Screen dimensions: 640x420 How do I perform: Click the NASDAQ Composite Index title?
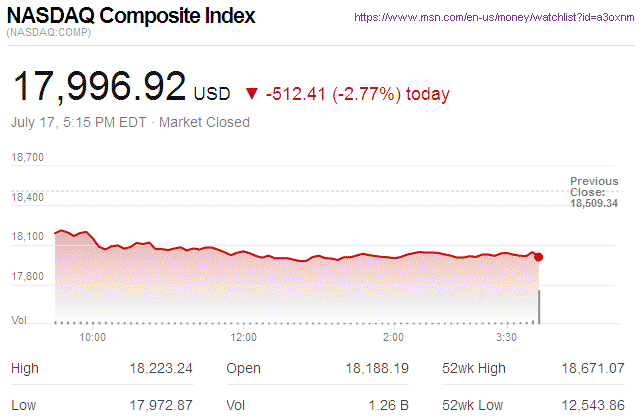pos(131,17)
